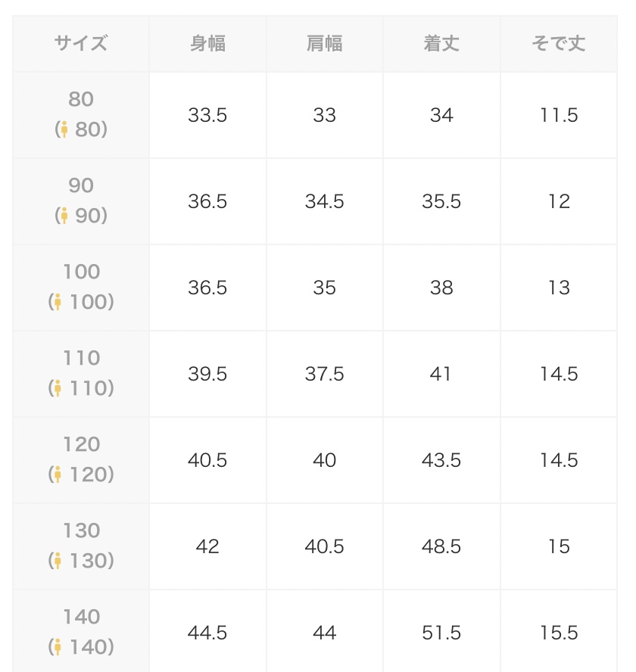Screen dimensions: 636x672
Task: Click the yellow person icon beside 90
Action: (64, 216)
